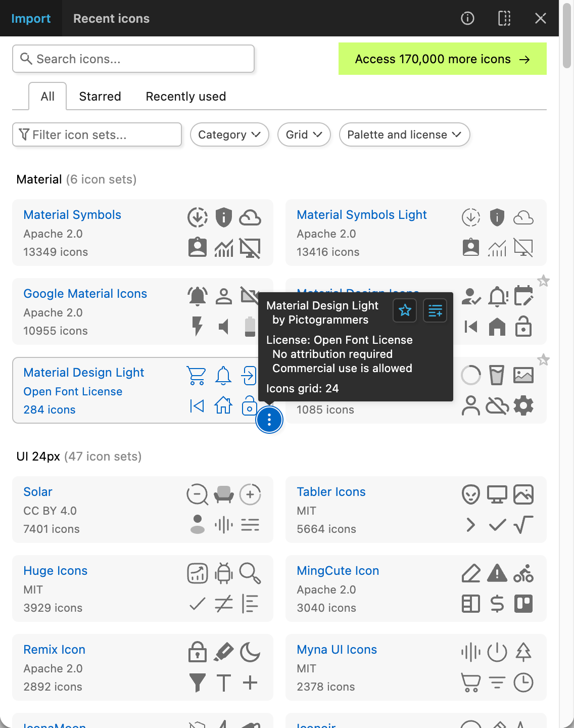Open the Tabler Icons set
Image resolution: width=574 pixels, height=728 pixels.
[331, 491]
